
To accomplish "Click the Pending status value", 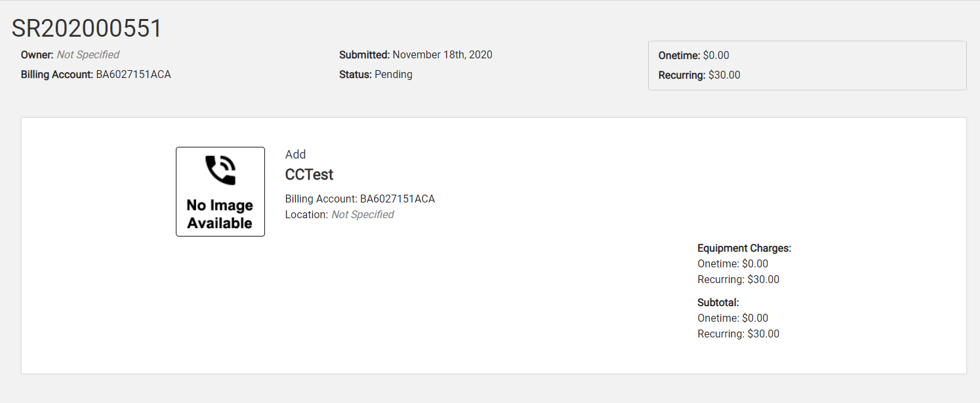I will [393, 75].
